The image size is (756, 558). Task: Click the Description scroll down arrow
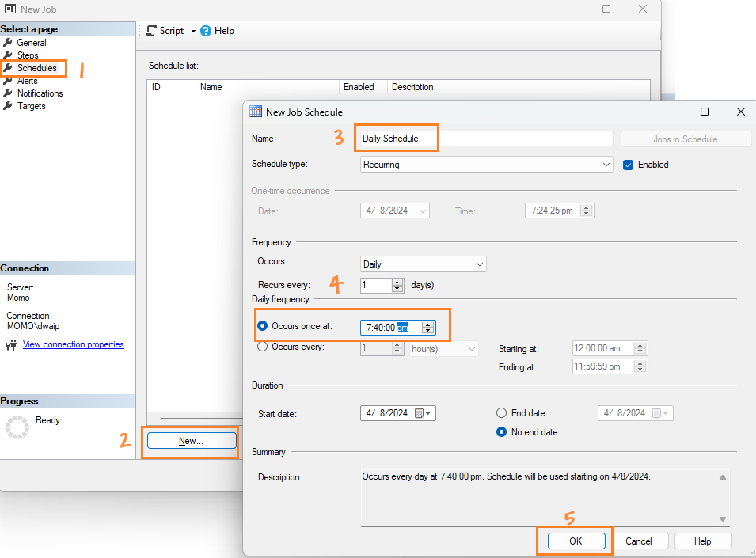tap(723, 519)
